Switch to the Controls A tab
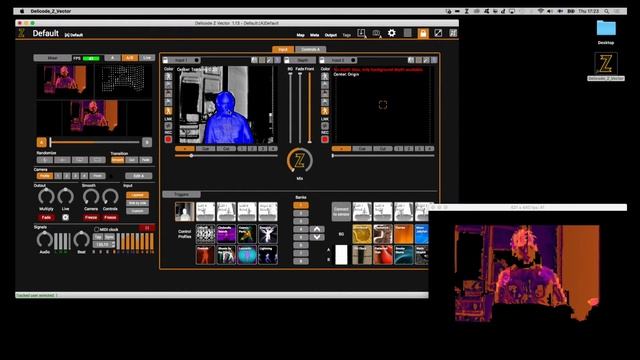This screenshot has height=360, width=640. [x=310, y=49]
